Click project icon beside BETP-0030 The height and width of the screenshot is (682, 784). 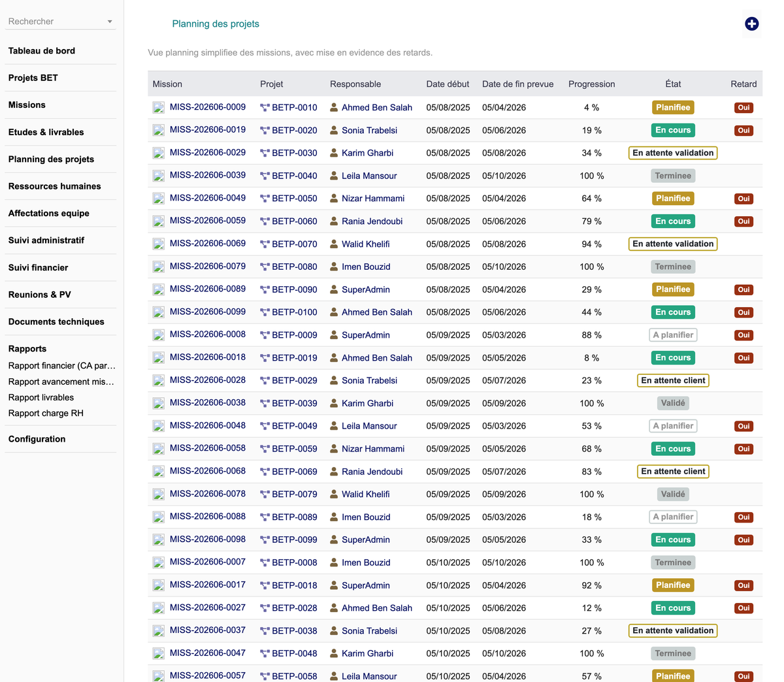pyautogui.click(x=265, y=154)
